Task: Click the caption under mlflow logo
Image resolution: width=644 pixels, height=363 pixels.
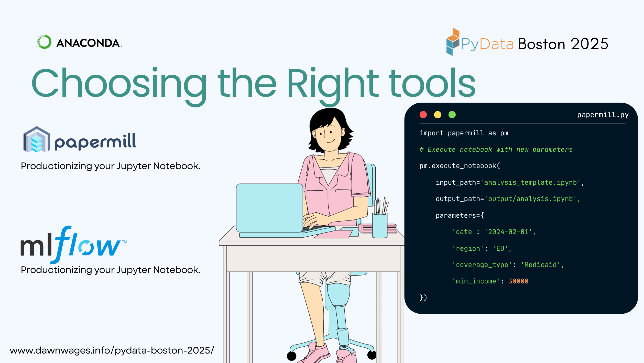Action: pyautogui.click(x=111, y=270)
